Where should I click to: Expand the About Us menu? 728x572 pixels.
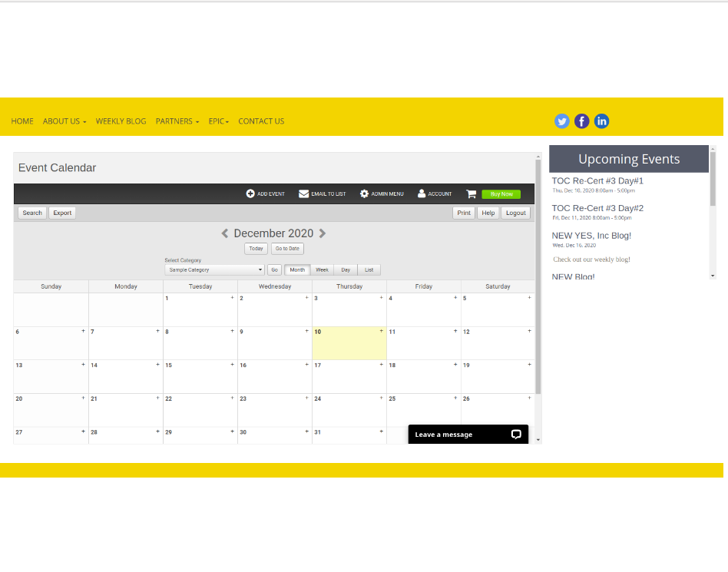point(65,121)
